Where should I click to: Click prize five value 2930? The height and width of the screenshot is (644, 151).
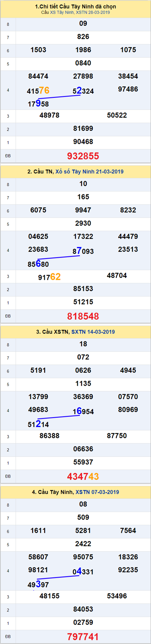click(x=83, y=224)
